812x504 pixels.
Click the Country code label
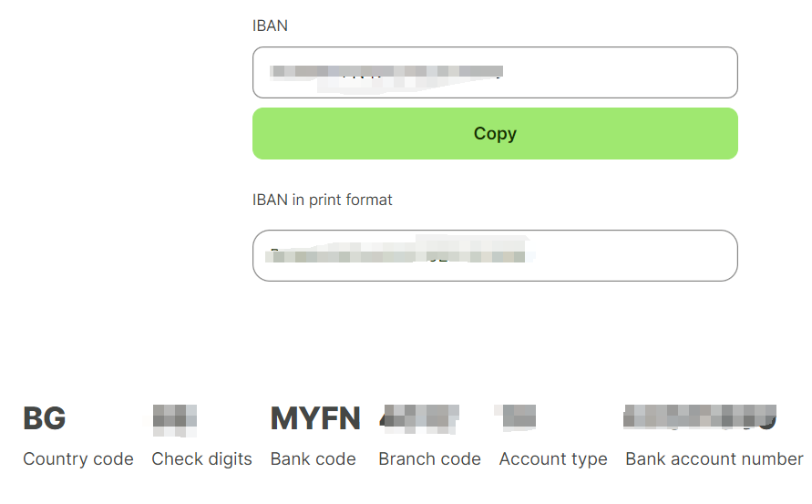click(x=78, y=458)
